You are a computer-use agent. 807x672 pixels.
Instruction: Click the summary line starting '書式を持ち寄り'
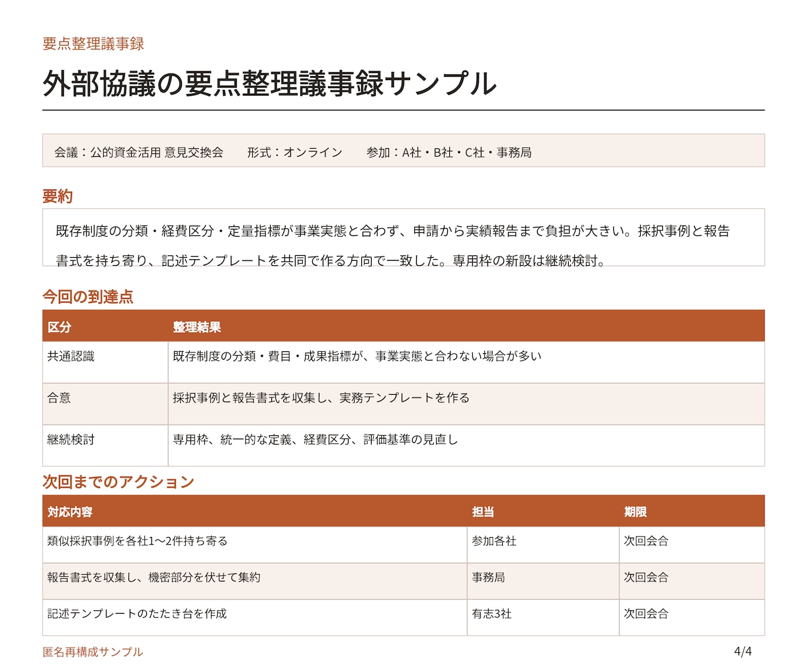[331, 260]
